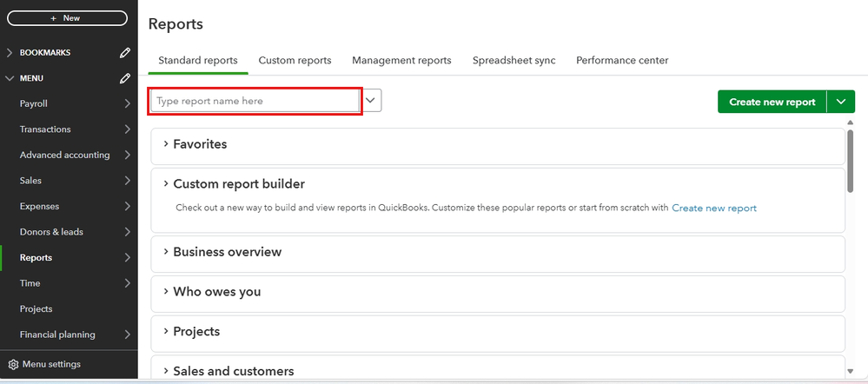Open the Expenses submenu arrow

coord(127,207)
